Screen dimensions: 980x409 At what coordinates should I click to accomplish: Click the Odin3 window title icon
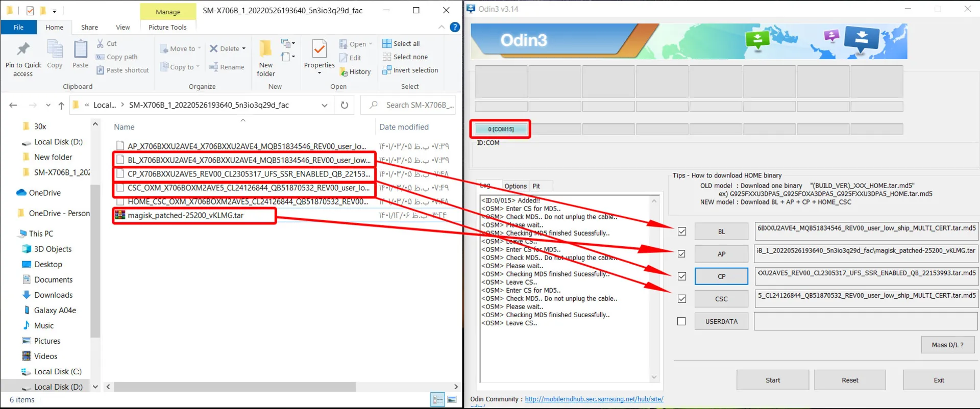[x=471, y=9]
